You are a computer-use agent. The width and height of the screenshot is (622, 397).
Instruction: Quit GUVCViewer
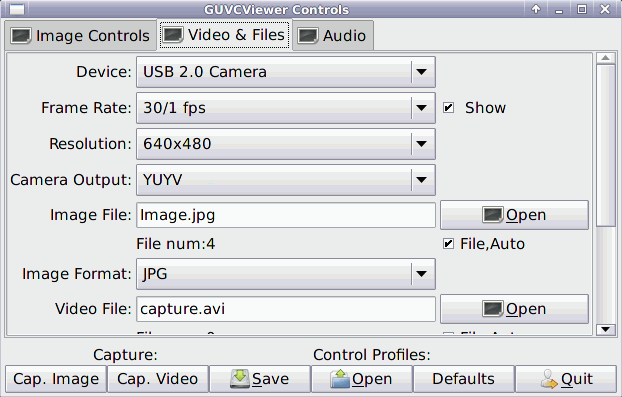click(x=566, y=379)
